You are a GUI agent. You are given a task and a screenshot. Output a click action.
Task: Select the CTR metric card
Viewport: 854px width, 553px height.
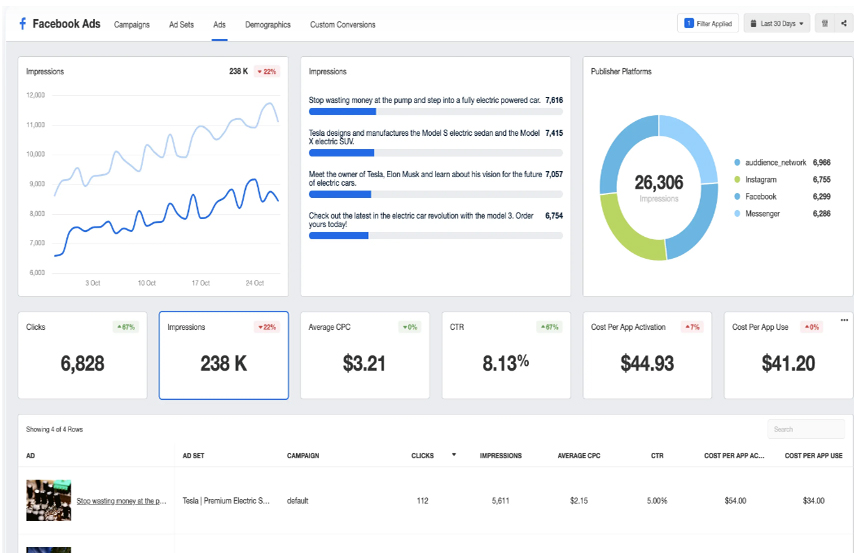point(506,355)
